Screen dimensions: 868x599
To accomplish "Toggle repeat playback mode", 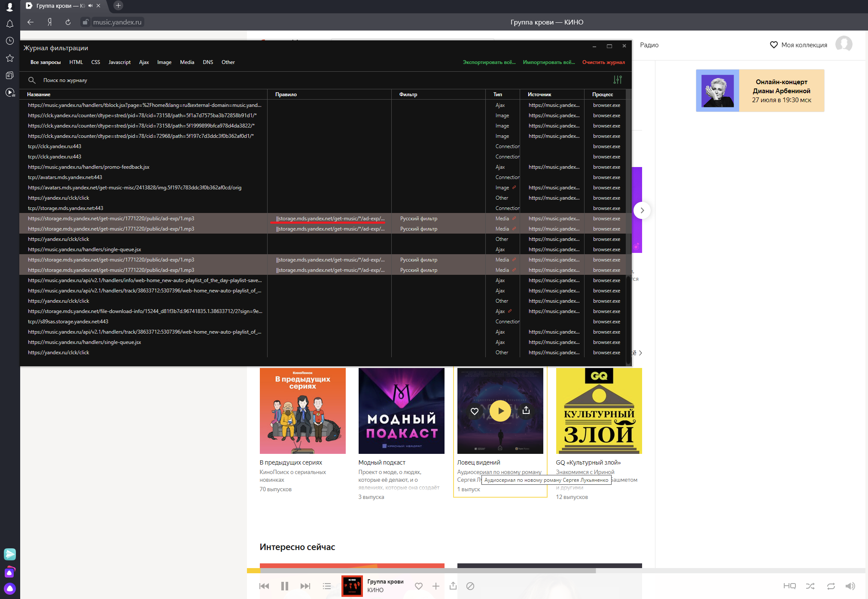I will click(x=831, y=586).
